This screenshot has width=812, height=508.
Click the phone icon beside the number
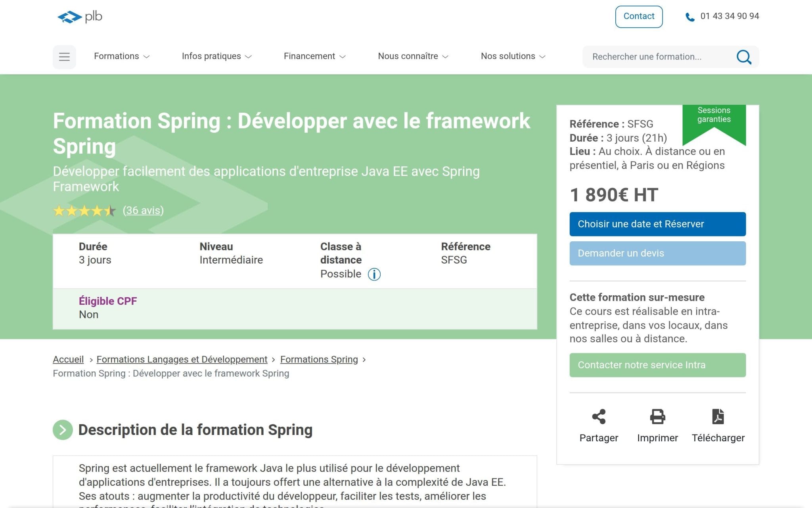(x=690, y=17)
